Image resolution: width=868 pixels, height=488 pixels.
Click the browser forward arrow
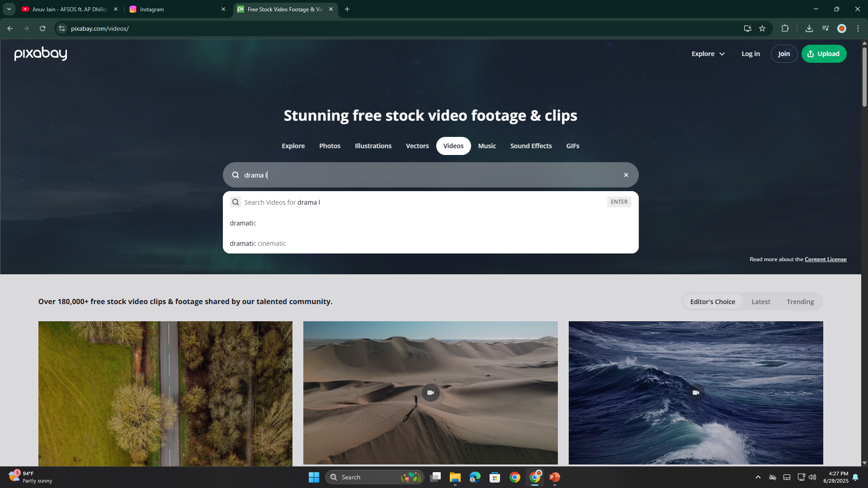pyautogui.click(x=26, y=28)
